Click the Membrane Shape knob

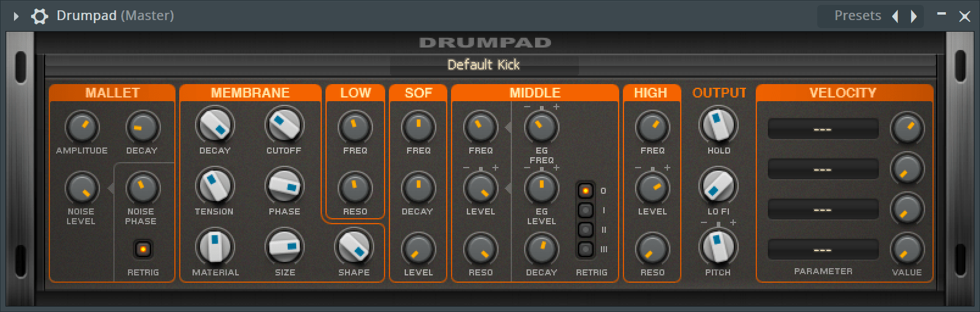pyautogui.click(x=354, y=247)
